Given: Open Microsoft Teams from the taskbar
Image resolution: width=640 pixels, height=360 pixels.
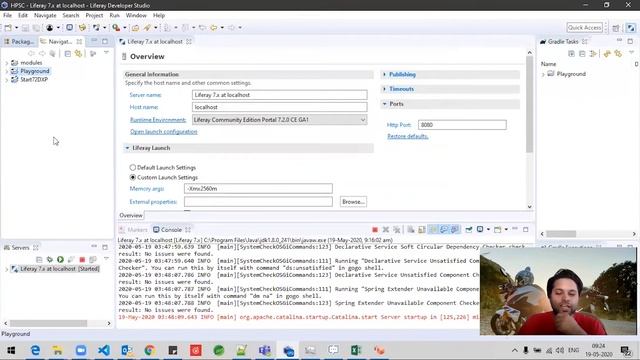Looking at the screenshot, I should 264,350.
